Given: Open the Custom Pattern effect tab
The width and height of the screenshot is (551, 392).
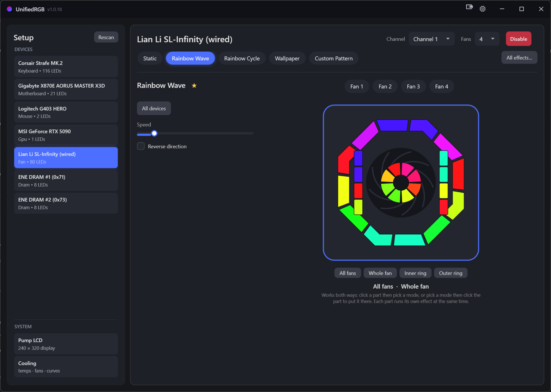Looking at the screenshot, I should (334, 58).
